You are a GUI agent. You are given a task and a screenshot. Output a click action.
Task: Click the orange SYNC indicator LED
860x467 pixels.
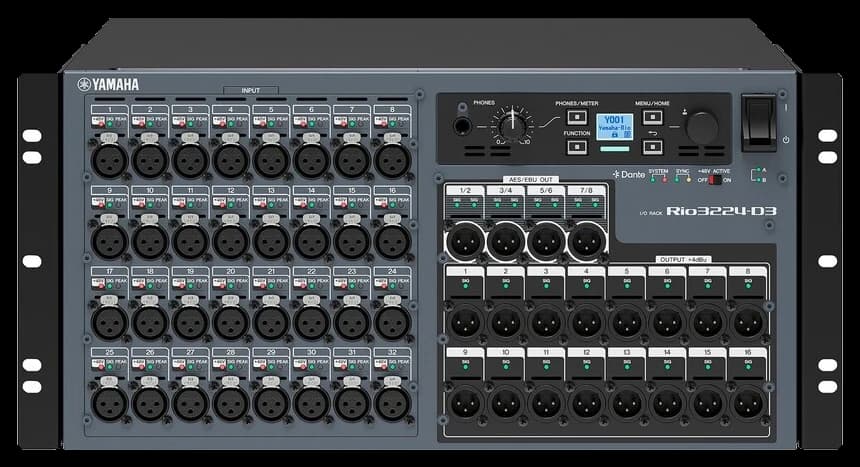pyautogui.click(x=688, y=179)
